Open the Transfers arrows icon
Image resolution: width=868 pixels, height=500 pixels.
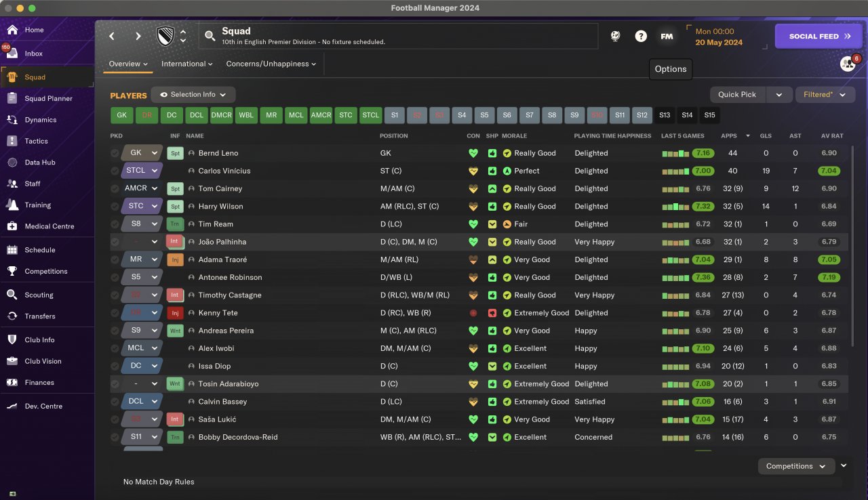12,316
